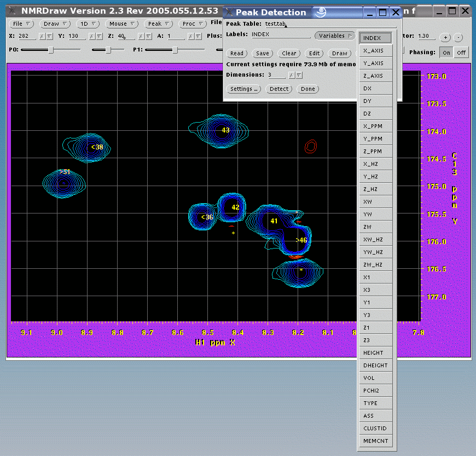The height and width of the screenshot is (456, 476).
Task: Click the Variables menu button
Action: coord(335,36)
